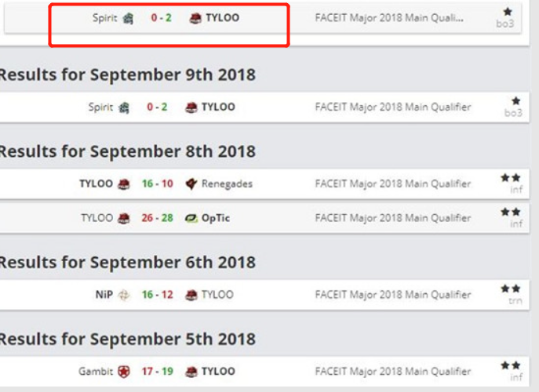This screenshot has width=539, height=392.
Task: Click the FACEIT Major event on the NiP row
Action: [x=393, y=295]
